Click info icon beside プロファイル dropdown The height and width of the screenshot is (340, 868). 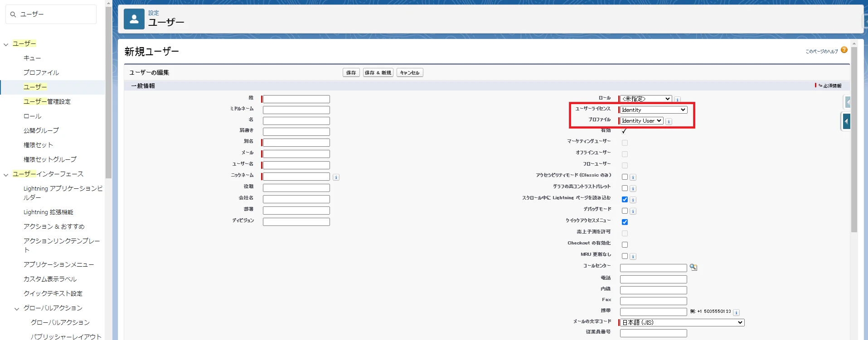pos(669,121)
